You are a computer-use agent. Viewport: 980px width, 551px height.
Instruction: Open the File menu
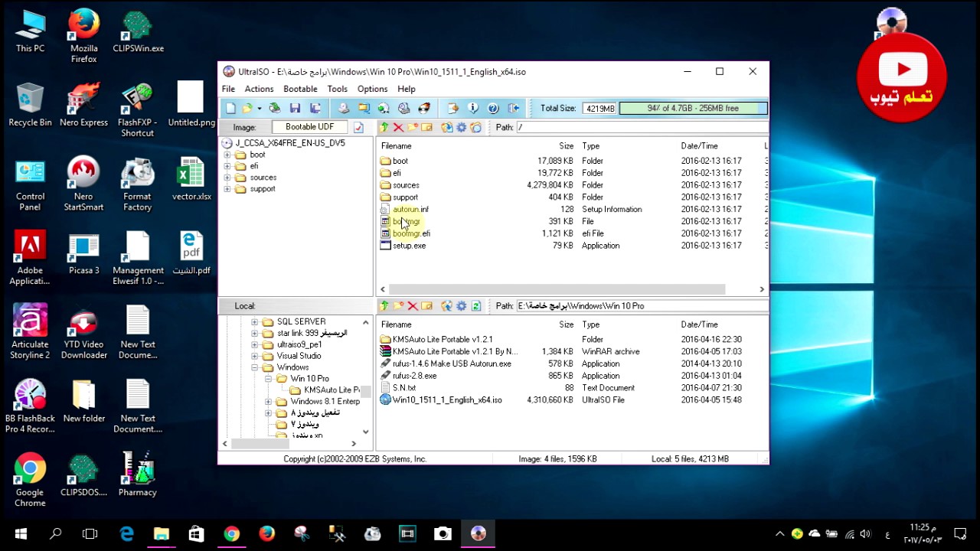click(x=228, y=89)
